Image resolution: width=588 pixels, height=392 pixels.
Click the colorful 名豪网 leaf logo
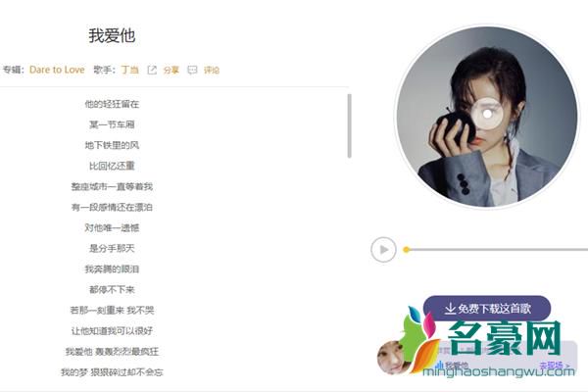tap(419, 339)
